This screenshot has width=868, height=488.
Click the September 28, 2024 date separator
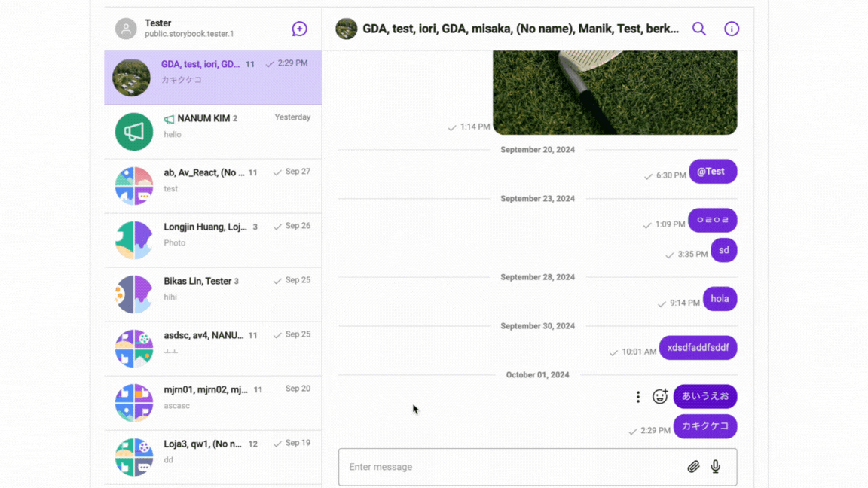tap(537, 277)
